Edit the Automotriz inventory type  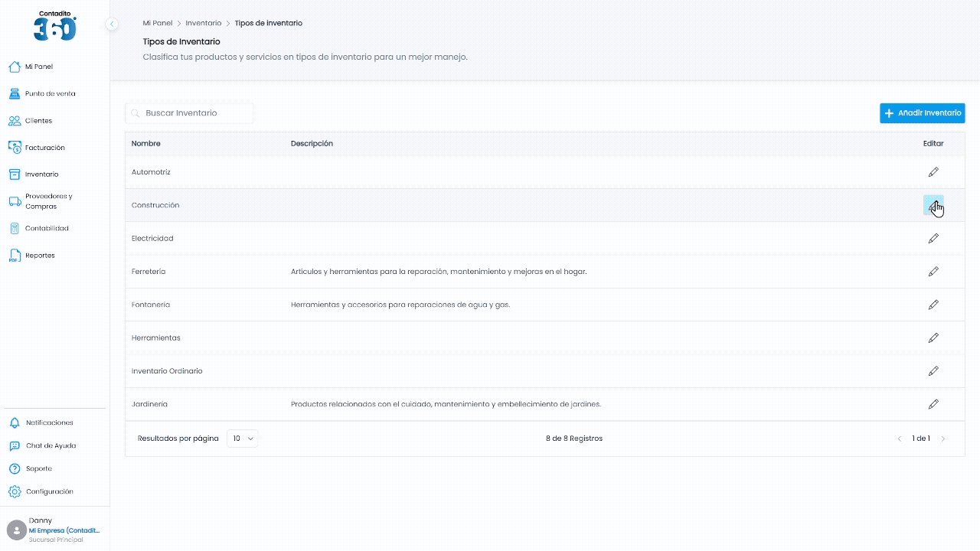933,172
